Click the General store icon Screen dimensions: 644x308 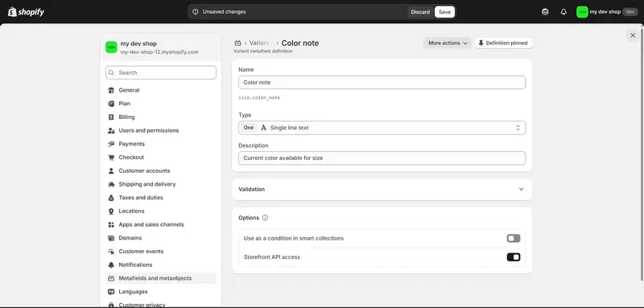[x=111, y=90]
